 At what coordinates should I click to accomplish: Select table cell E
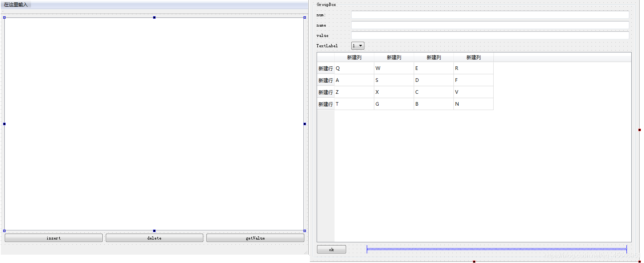[x=434, y=68]
